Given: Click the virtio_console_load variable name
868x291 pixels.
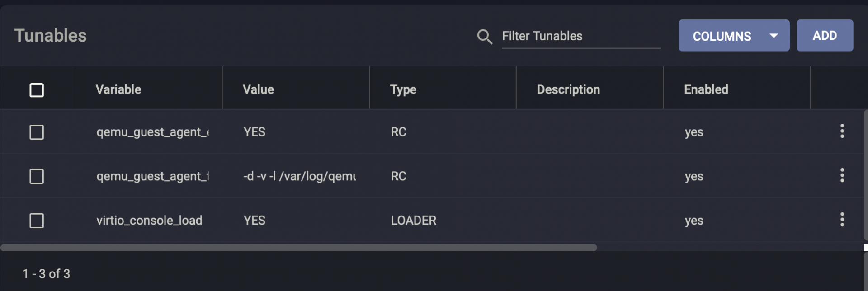Looking at the screenshot, I should pyautogui.click(x=149, y=221).
